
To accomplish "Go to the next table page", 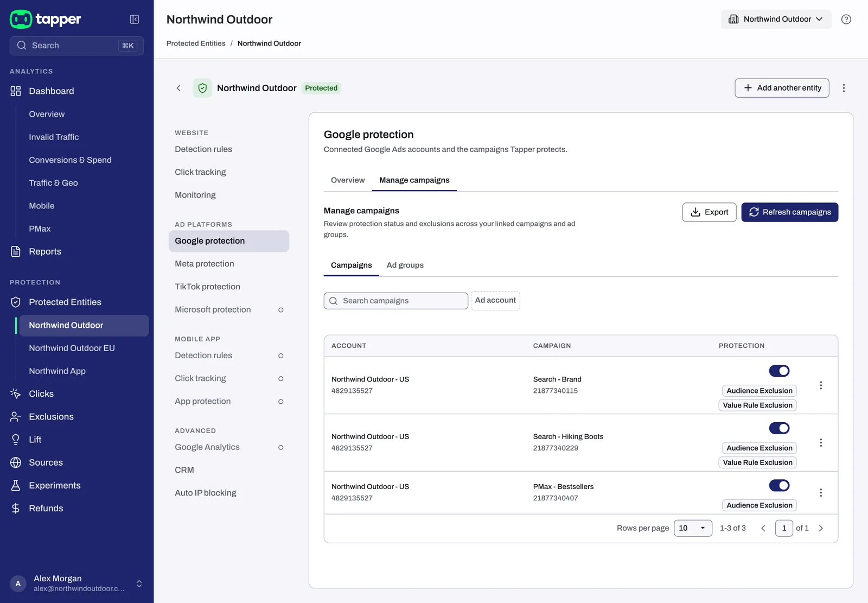I will [x=821, y=528].
